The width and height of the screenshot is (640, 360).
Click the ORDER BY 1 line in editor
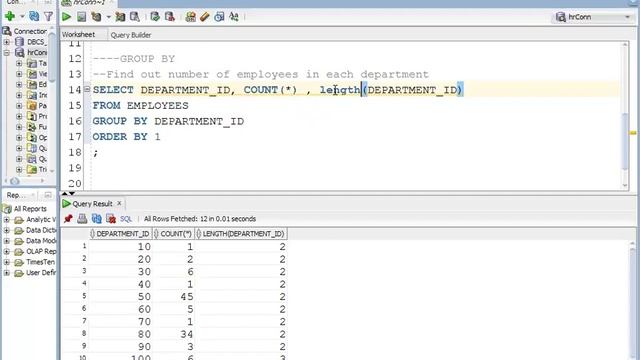pyautogui.click(x=127, y=137)
